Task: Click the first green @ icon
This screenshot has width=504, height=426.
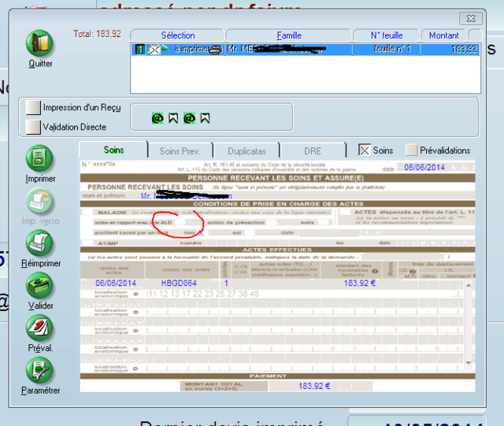Action: click(x=157, y=118)
